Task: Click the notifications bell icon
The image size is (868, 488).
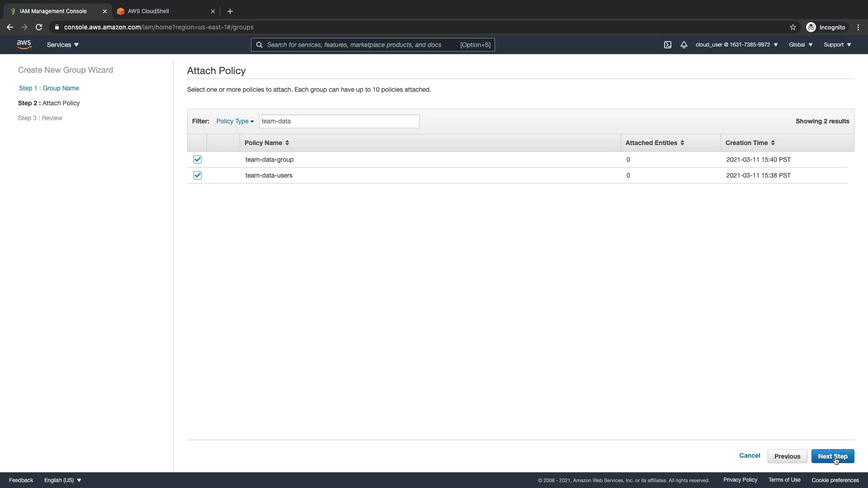Action: point(684,45)
